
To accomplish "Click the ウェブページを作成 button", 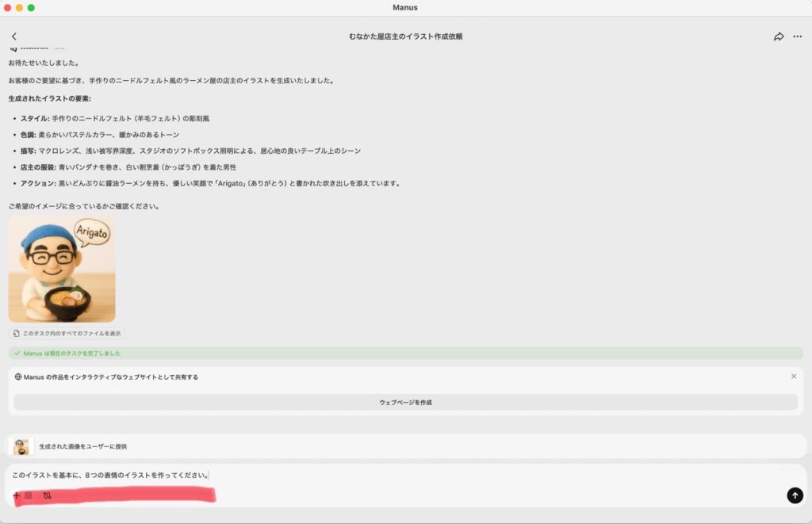I will point(405,402).
